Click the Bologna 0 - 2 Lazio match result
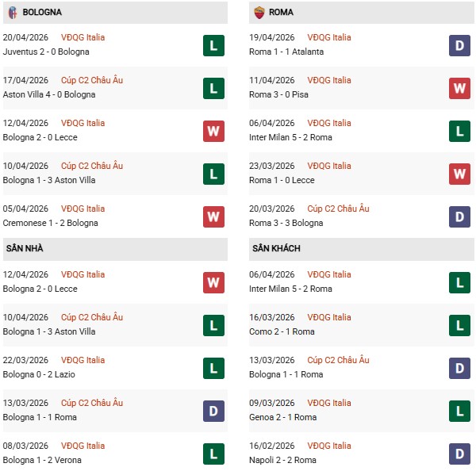Image resolution: width=476 pixels, height=471 pixels. [x=41, y=374]
